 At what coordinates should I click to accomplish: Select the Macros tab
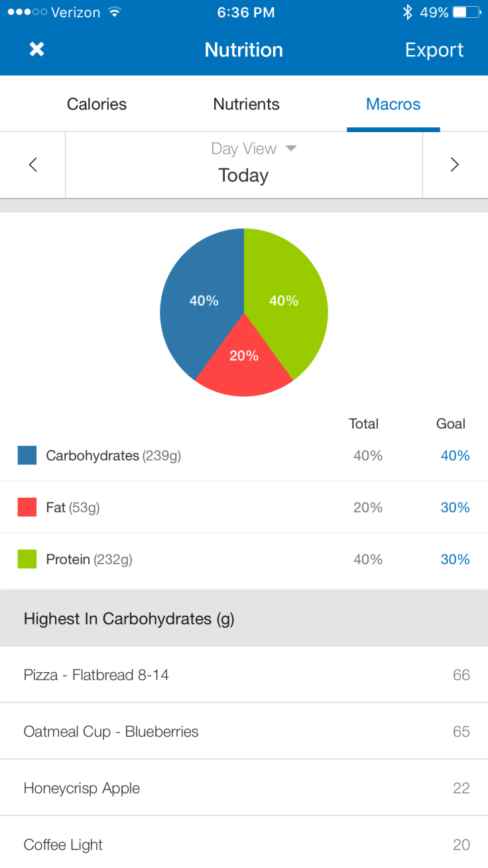point(393,104)
